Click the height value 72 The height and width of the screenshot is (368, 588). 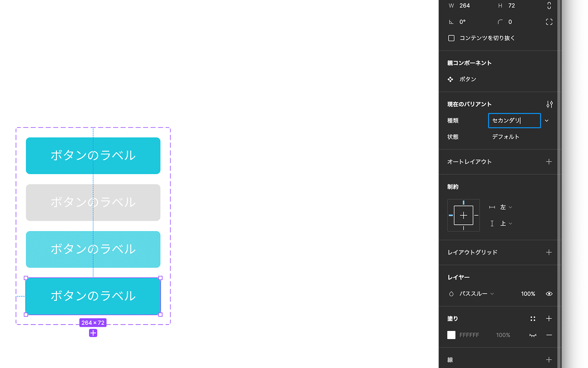tap(512, 5)
